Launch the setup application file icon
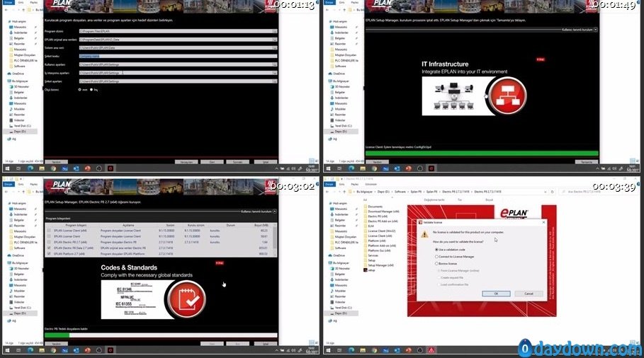This screenshot has width=644, height=358. 366,270
